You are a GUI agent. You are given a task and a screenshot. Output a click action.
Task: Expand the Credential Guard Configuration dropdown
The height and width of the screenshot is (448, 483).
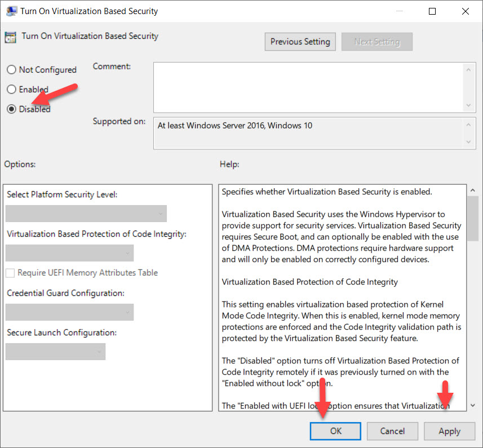coord(69,312)
